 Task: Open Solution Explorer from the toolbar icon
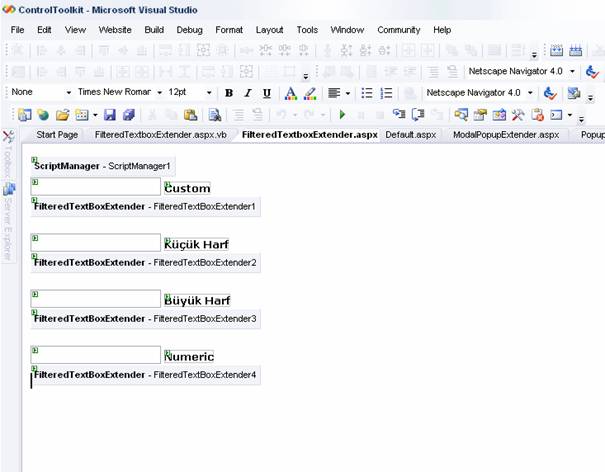click(x=461, y=115)
